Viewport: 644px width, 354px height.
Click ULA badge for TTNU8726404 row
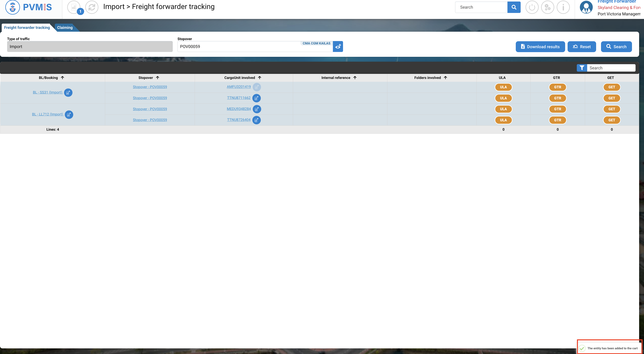(x=503, y=120)
